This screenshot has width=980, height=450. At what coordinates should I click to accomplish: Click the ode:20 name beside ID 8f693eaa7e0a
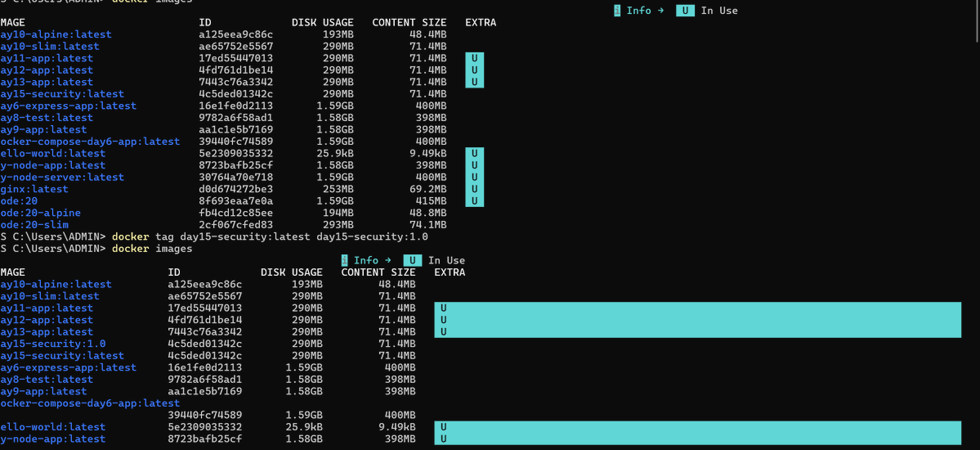19,201
